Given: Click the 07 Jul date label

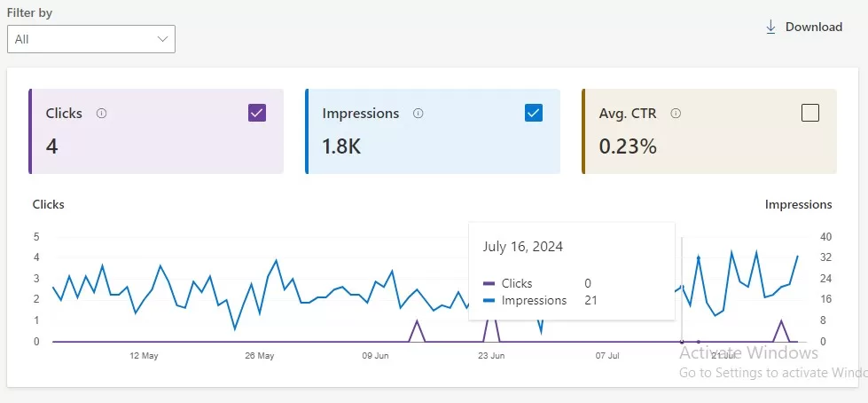Looking at the screenshot, I should pos(607,356).
